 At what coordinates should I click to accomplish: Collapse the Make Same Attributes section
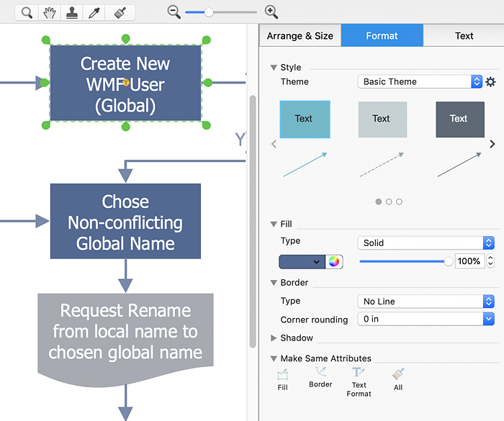[x=274, y=358]
